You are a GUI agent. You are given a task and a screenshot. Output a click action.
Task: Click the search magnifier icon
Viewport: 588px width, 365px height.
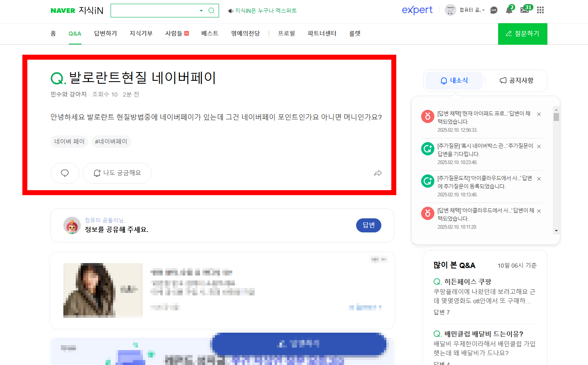tap(211, 11)
